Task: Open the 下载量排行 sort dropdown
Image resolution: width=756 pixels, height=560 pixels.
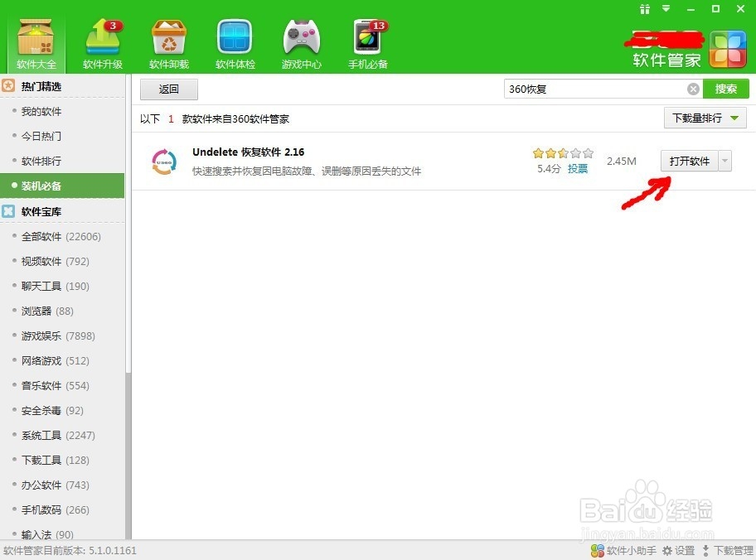Action: click(x=703, y=118)
